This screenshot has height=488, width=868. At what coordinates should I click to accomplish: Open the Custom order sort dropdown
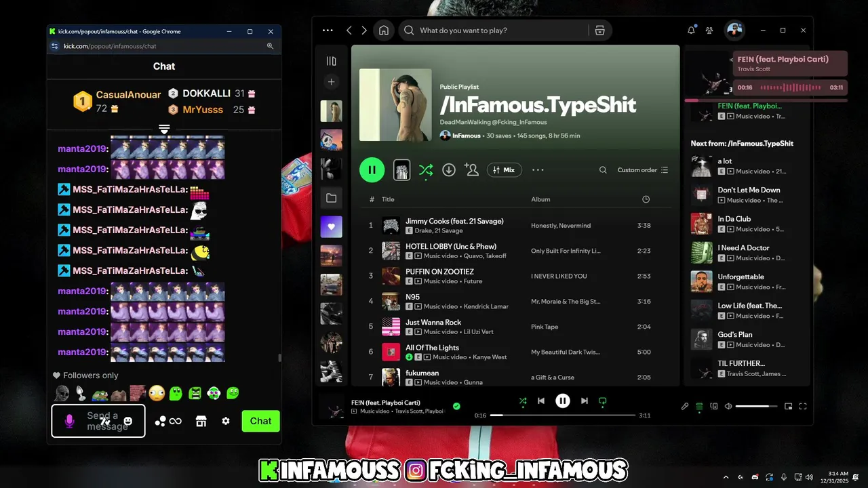(643, 170)
